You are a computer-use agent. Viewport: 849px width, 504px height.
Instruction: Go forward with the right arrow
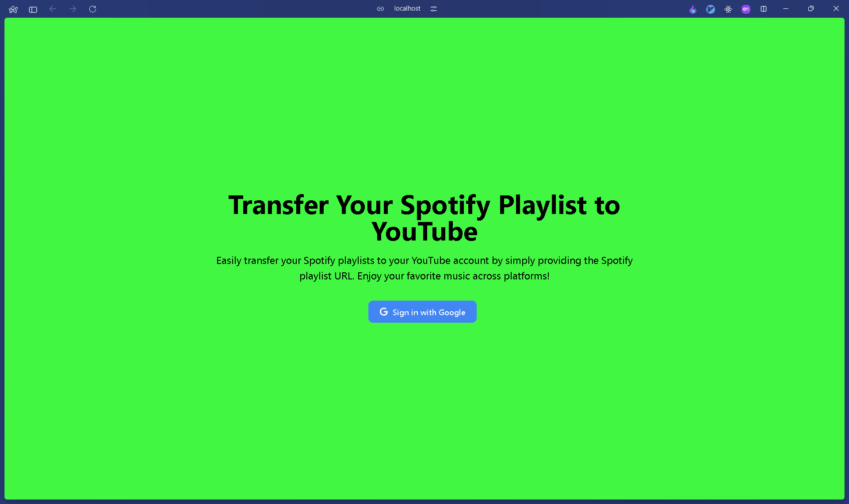click(x=73, y=9)
